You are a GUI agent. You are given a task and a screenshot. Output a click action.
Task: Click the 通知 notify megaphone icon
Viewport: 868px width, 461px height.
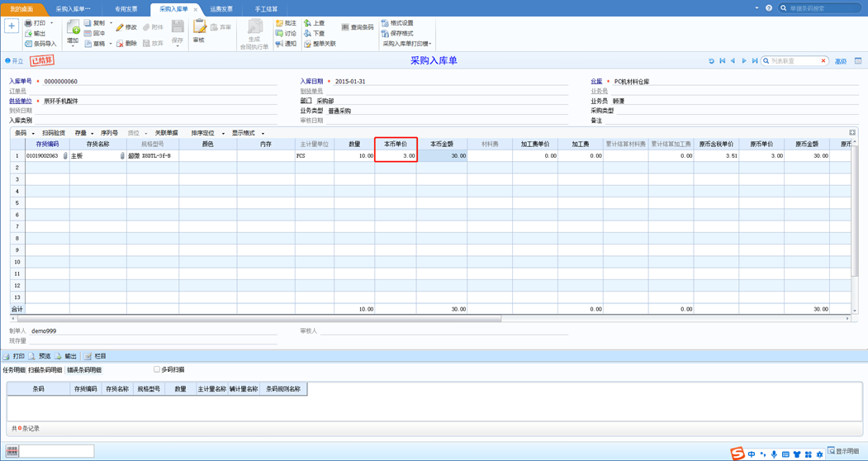click(x=279, y=43)
